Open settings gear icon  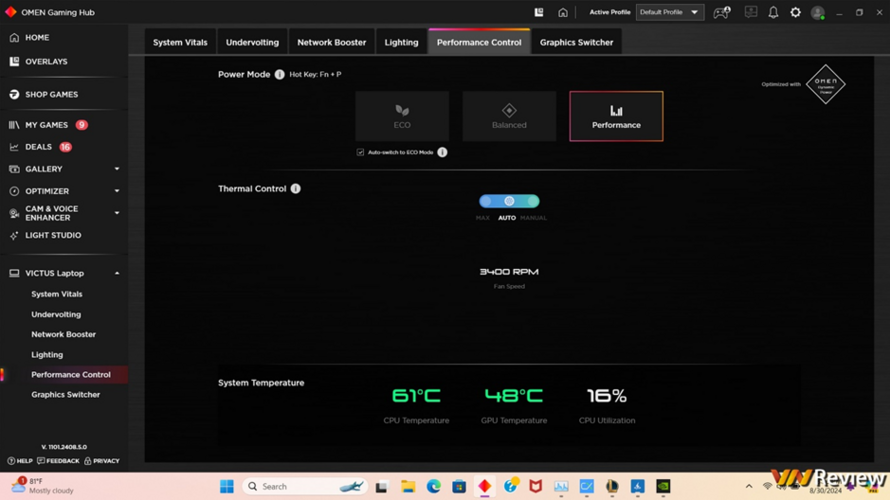pos(795,12)
